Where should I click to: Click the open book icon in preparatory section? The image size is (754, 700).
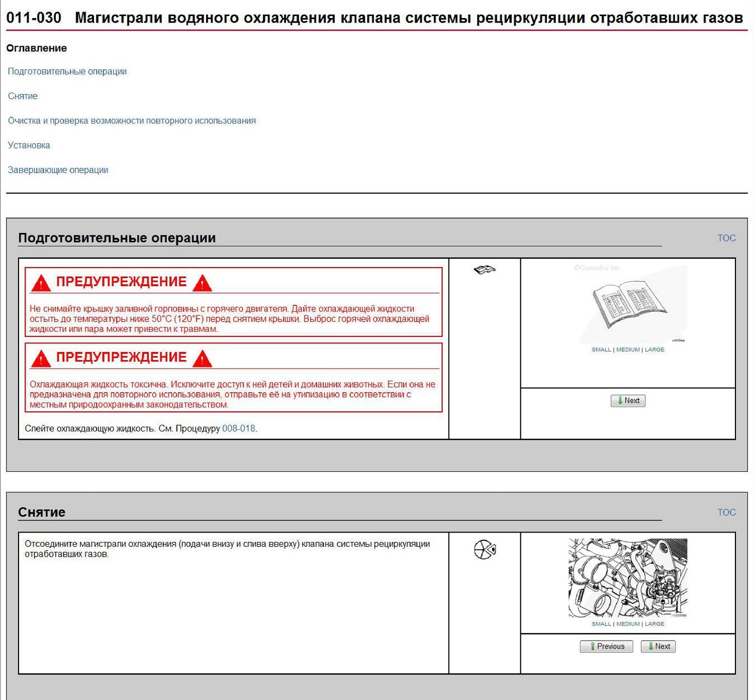(x=485, y=270)
